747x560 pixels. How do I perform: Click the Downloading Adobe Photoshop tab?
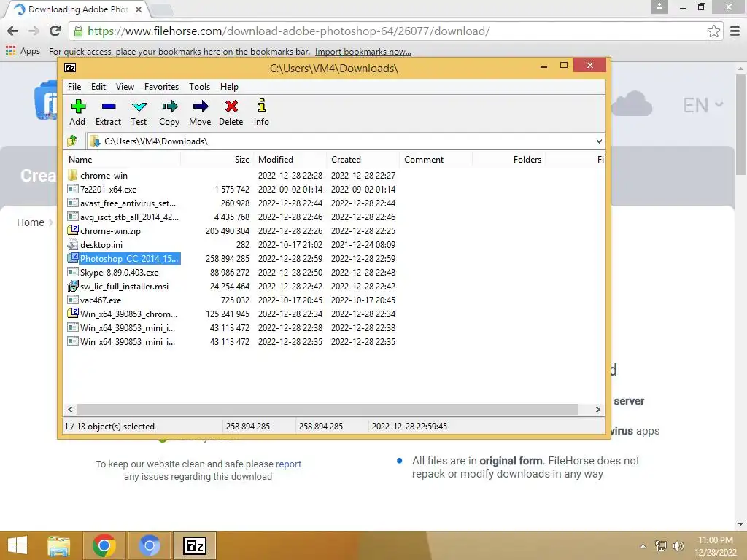(x=77, y=9)
